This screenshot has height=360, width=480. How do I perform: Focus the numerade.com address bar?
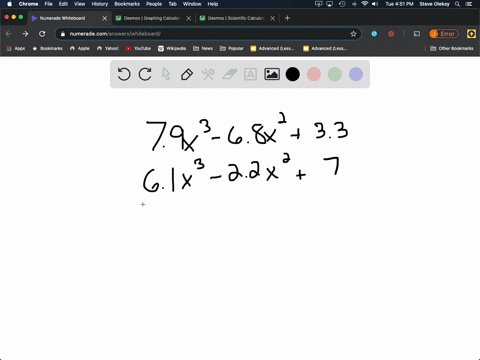(x=208, y=34)
